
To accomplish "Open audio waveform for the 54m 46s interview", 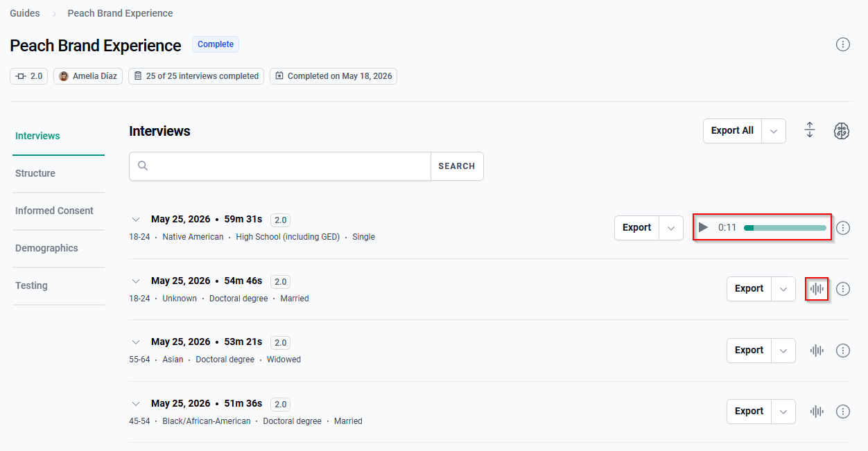I will pos(817,289).
